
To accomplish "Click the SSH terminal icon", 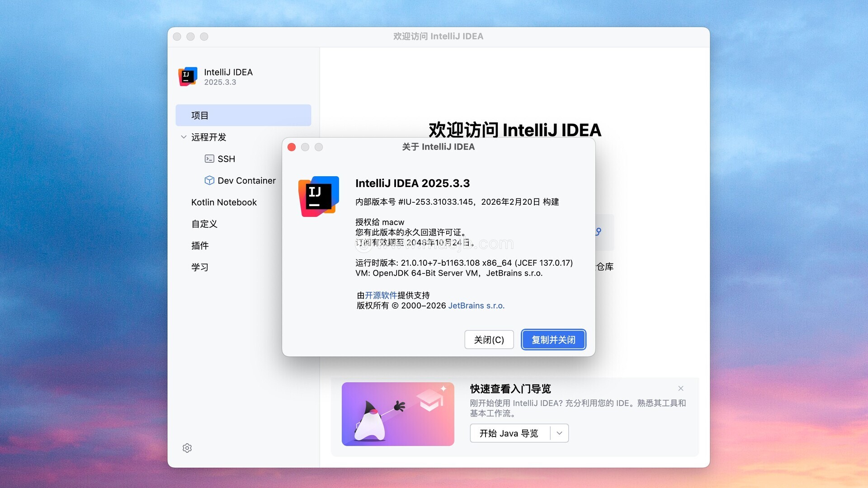I will point(209,159).
